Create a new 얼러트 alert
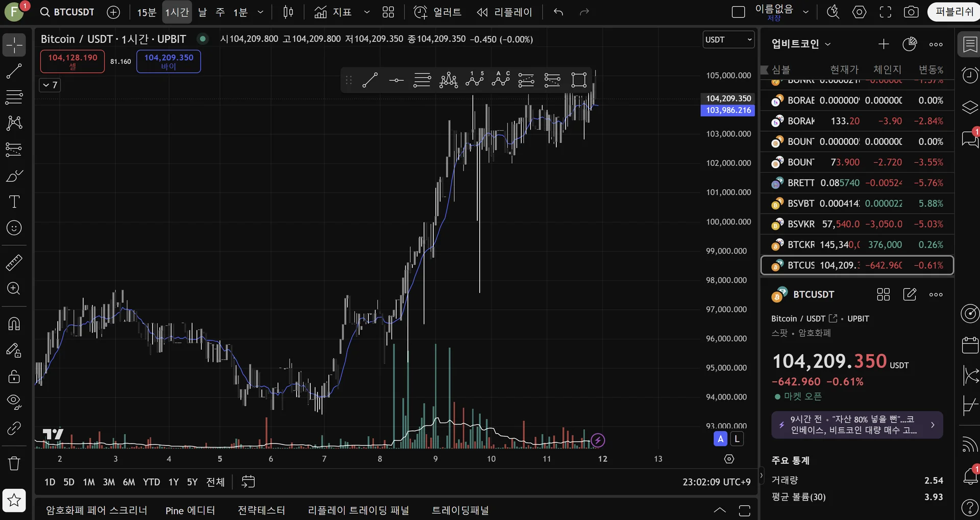Viewport: 980px width, 520px height. pyautogui.click(x=437, y=12)
